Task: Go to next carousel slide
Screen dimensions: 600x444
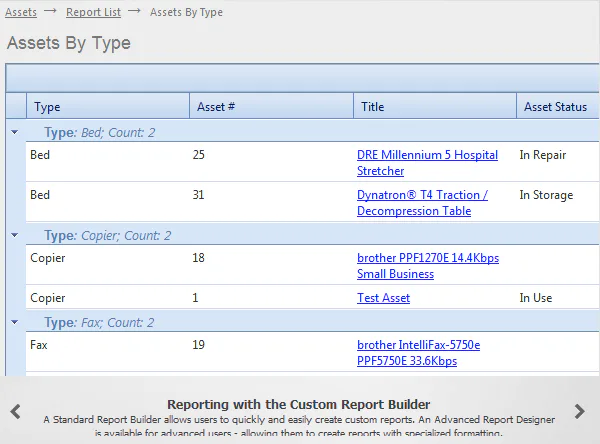Action: [x=580, y=412]
